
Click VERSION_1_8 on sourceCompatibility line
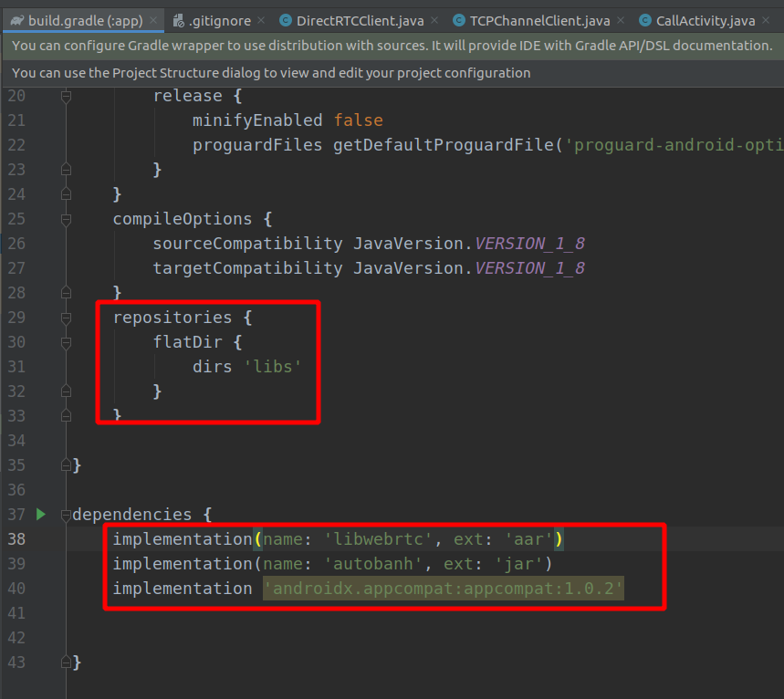tap(529, 244)
